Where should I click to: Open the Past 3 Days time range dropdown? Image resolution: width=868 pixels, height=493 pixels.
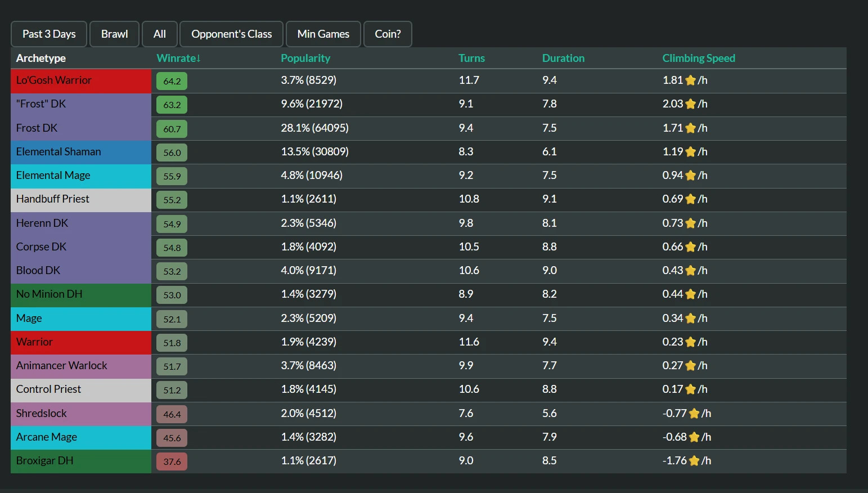point(49,34)
